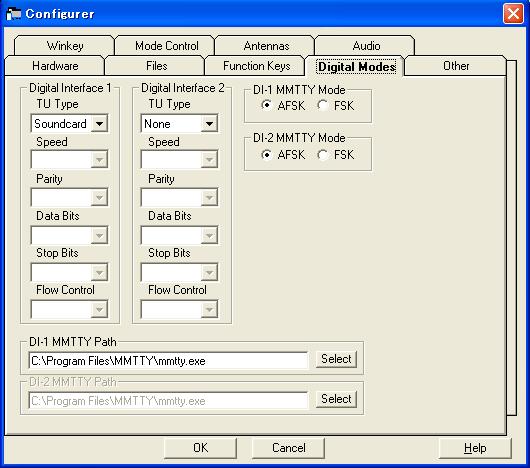
Task: Open the Files tab
Action: click(155, 66)
